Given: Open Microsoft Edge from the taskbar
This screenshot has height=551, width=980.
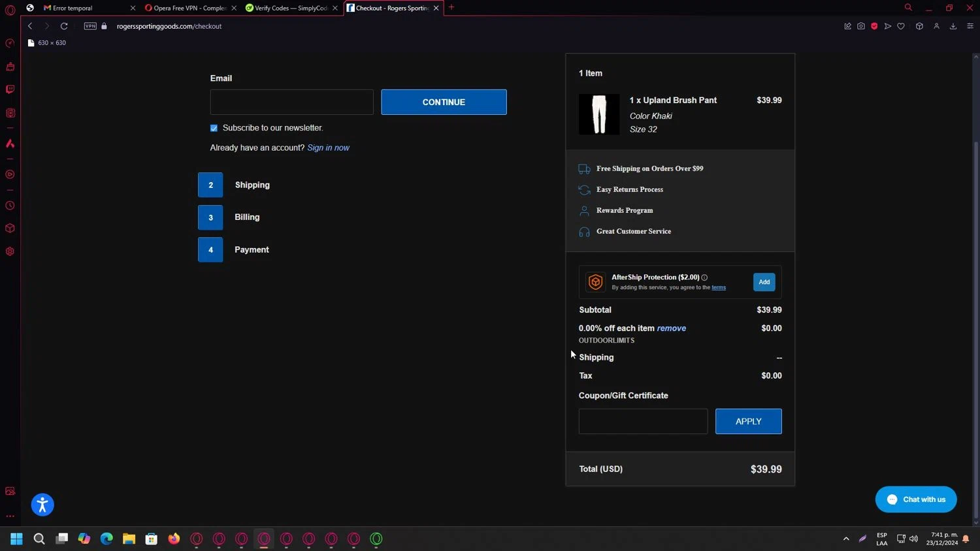Looking at the screenshot, I should click(106, 539).
